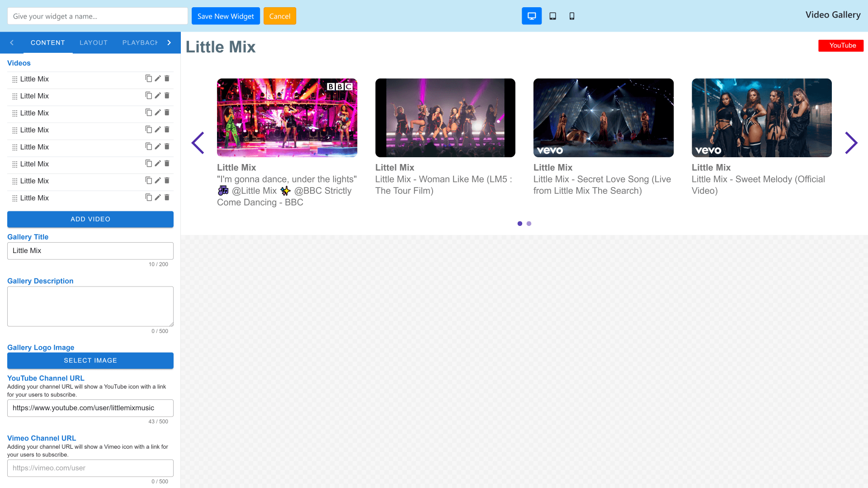Viewport: 868px width, 488px height.
Task: Open the red YouTube channel button
Action: (x=841, y=46)
